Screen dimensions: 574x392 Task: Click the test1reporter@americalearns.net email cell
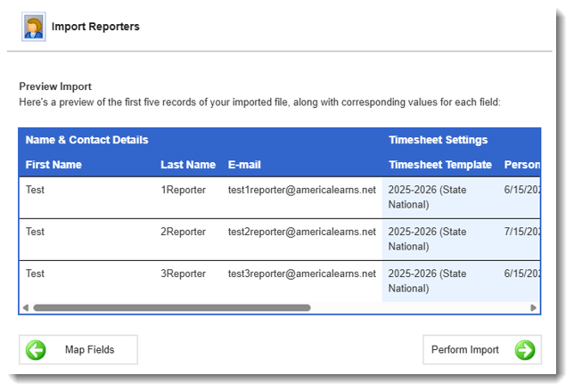[302, 190]
